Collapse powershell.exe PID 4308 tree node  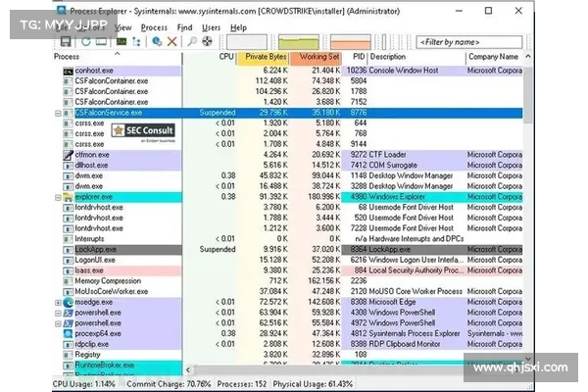tap(58, 313)
